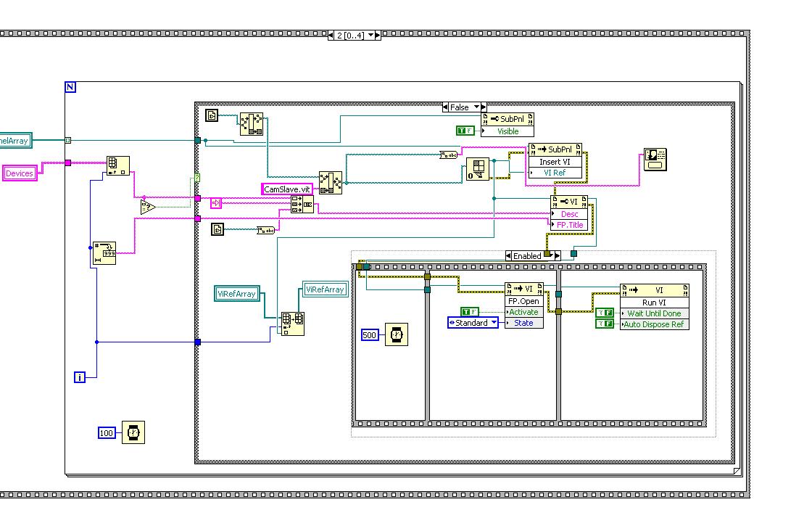Select the CamSlave.vit string constant
The width and height of the screenshot is (812, 518).
[x=287, y=189]
